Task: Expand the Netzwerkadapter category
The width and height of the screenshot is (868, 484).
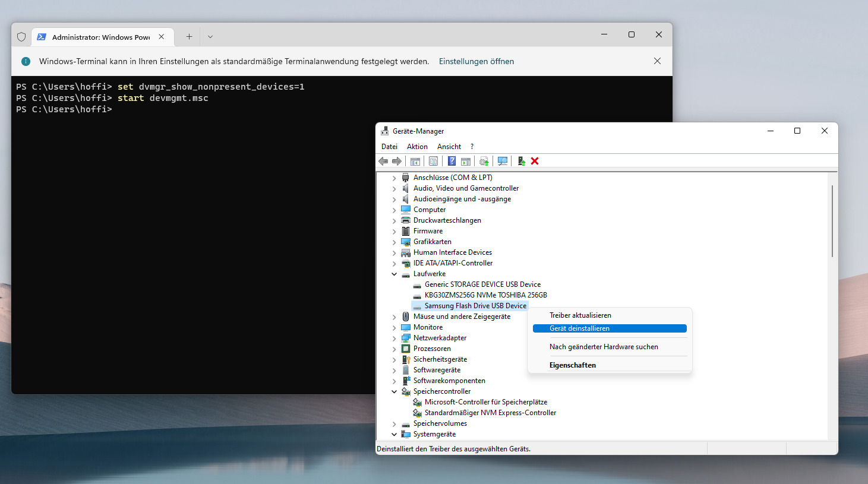Action: tap(394, 338)
